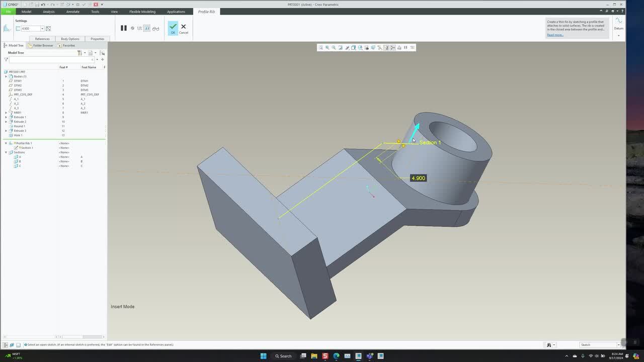Pause the Profile Rib feature preview
644x362 pixels.
coord(123,28)
